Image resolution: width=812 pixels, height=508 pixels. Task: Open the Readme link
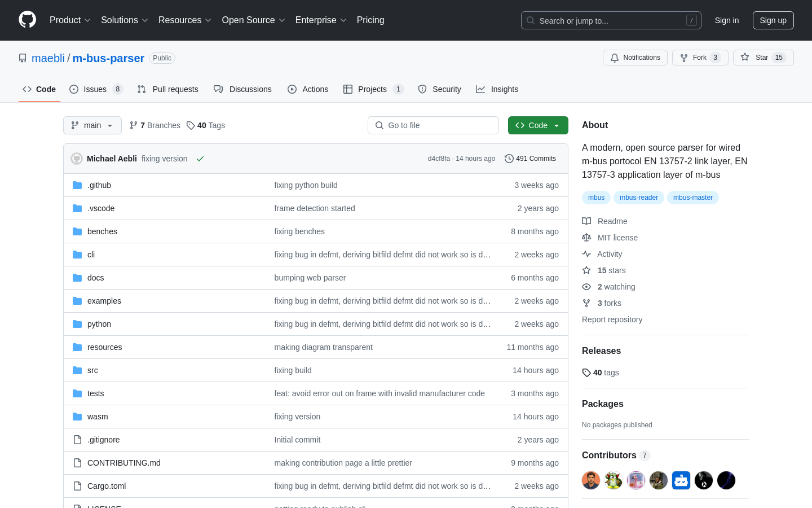click(604, 221)
